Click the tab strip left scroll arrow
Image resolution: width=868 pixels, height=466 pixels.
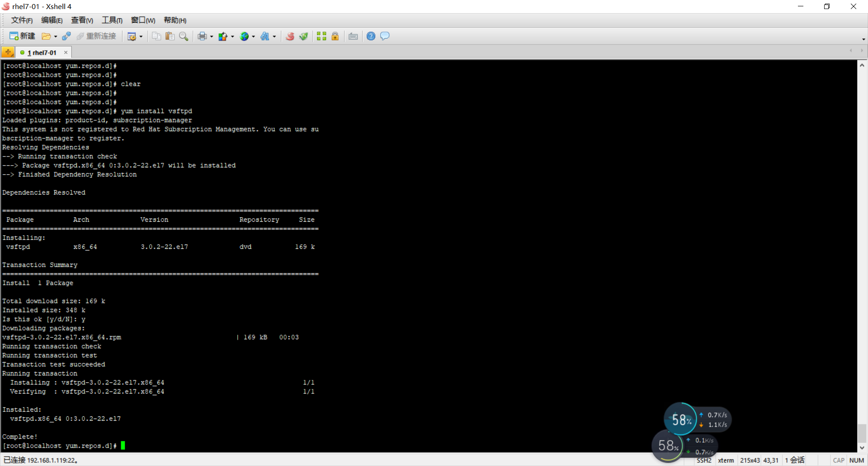pyautogui.click(x=851, y=51)
